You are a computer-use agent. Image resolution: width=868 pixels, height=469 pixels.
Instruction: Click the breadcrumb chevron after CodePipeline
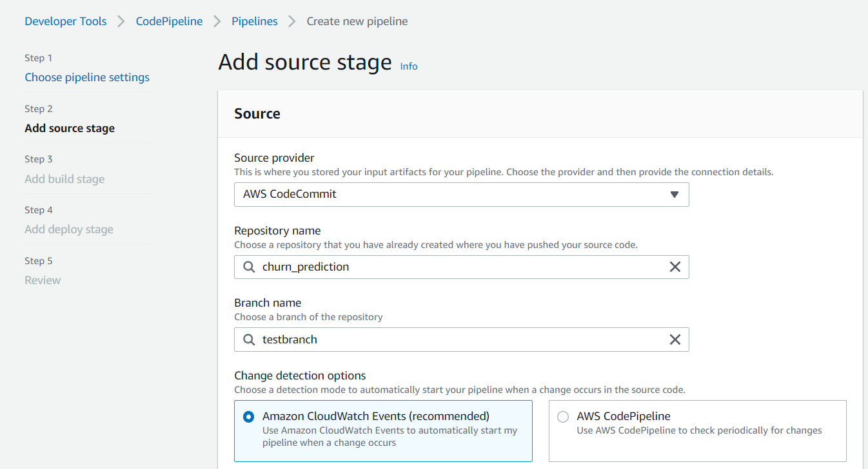tap(217, 21)
